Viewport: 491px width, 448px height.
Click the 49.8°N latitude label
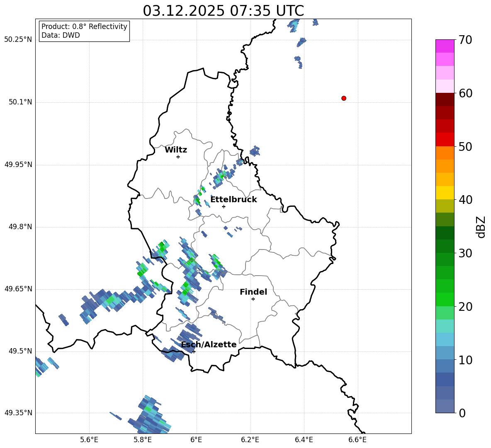tap(20, 227)
